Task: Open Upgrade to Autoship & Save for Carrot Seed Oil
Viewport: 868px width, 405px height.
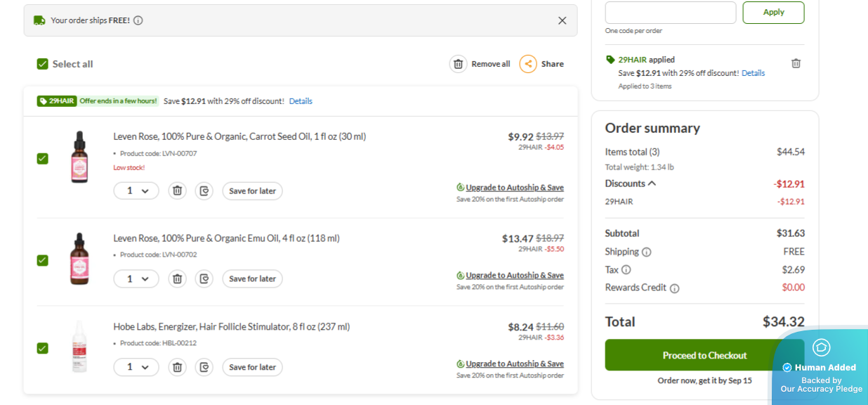Action: point(514,188)
